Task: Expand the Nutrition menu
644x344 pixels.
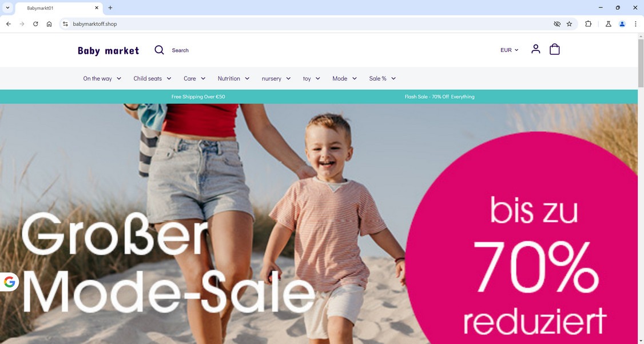Action: (x=233, y=78)
